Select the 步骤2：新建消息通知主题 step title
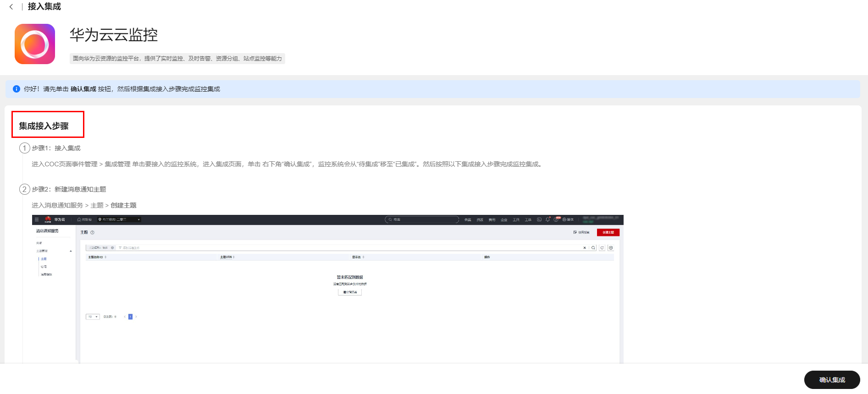This screenshot has height=394, width=868. coord(69,189)
